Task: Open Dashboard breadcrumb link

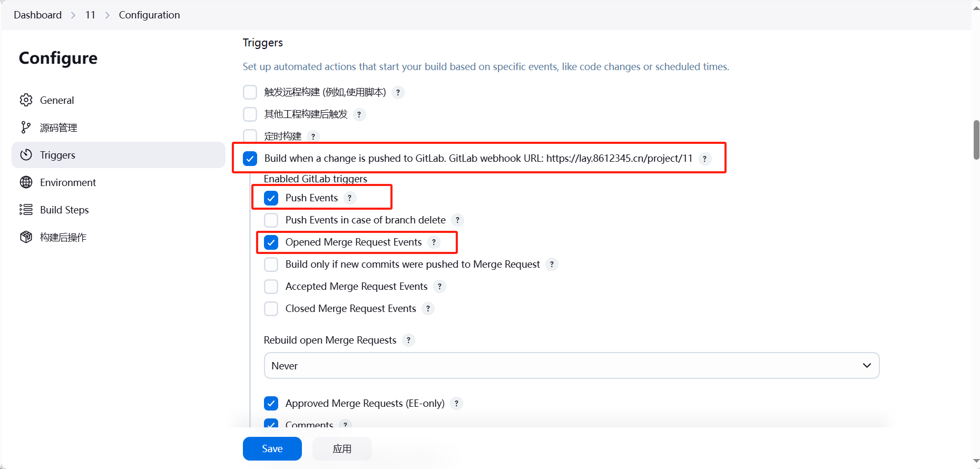Action: point(37,15)
